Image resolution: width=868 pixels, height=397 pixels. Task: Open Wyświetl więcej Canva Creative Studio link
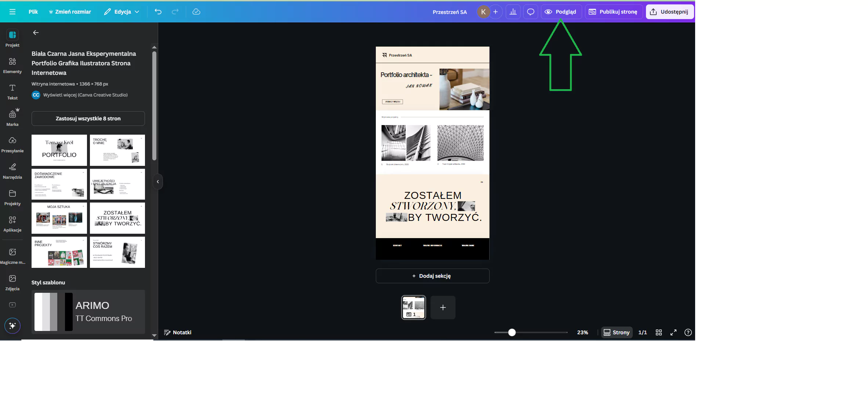click(x=86, y=95)
